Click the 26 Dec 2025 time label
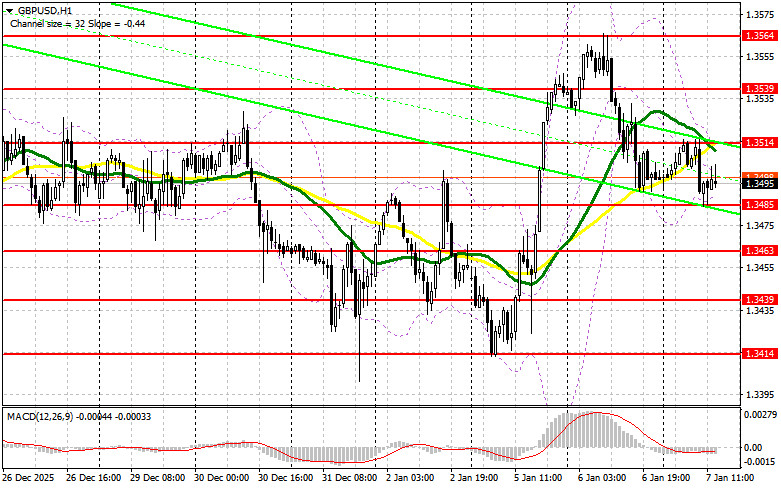Screen dimensions: 781x489 (x=28, y=478)
